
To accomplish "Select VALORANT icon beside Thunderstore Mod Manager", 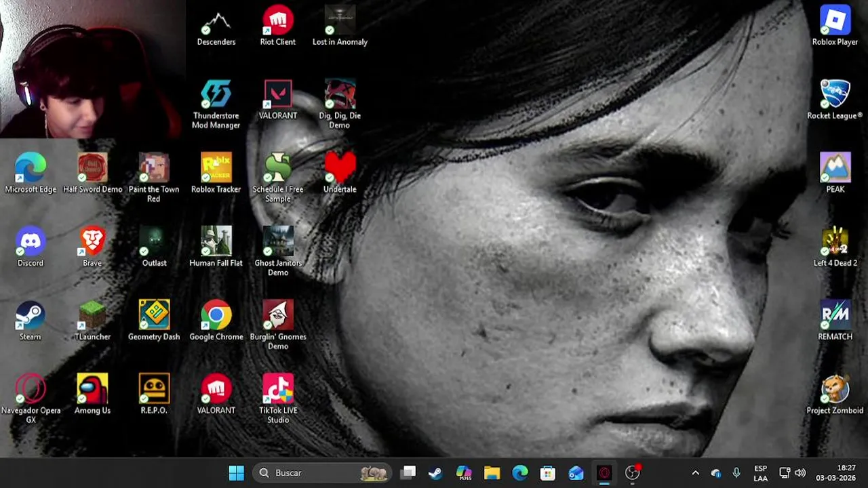I will coord(278,100).
